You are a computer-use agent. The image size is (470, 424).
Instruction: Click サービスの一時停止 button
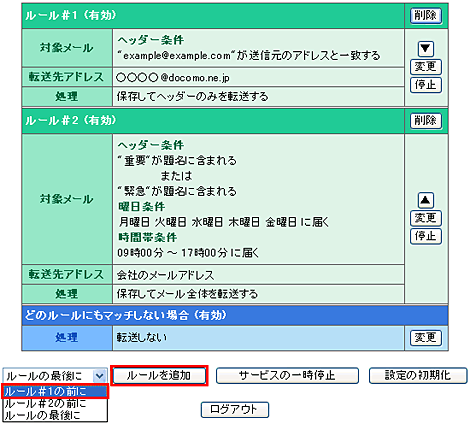tap(287, 376)
